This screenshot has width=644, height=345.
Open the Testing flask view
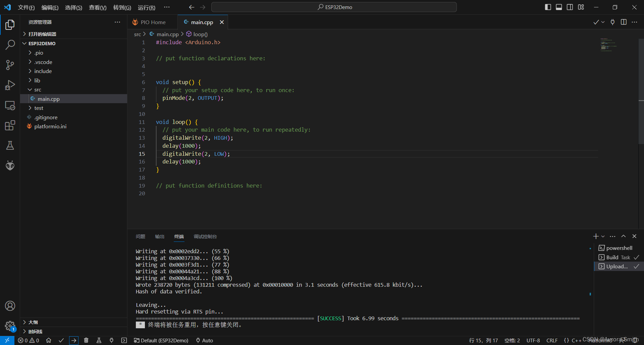pos(10,145)
